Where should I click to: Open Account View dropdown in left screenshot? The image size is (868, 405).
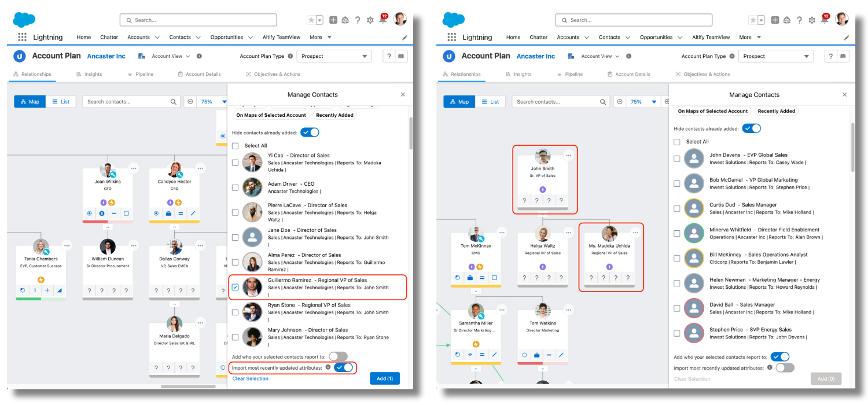click(170, 56)
